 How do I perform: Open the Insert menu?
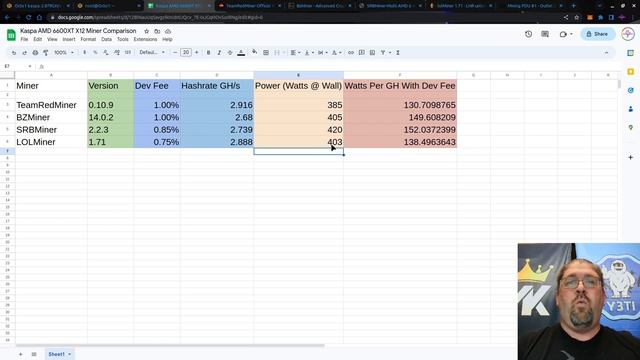(69, 40)
